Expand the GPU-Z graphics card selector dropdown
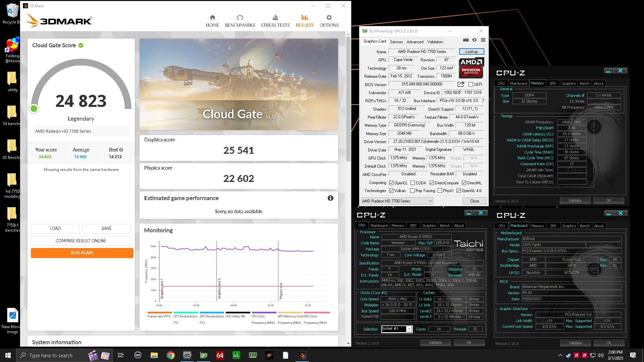The image size is (644, 362). [x=397, y=201]
